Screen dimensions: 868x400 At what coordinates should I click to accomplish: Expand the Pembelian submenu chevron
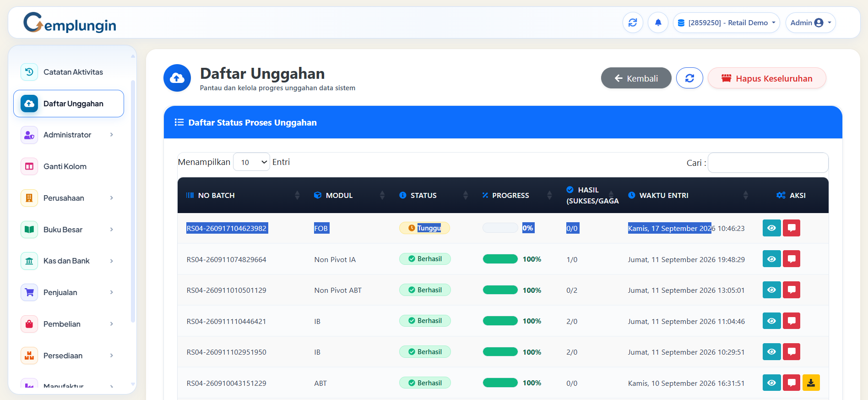(111, 324)
